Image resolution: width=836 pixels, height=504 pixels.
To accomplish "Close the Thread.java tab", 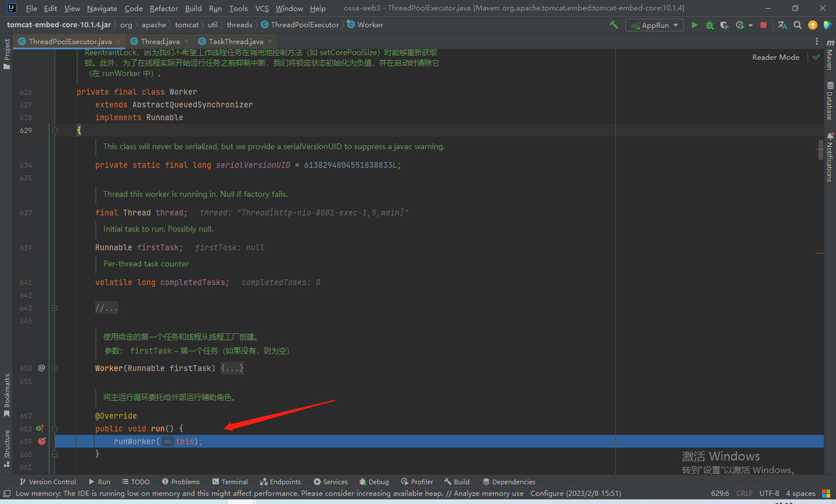I will click(186, 41).
